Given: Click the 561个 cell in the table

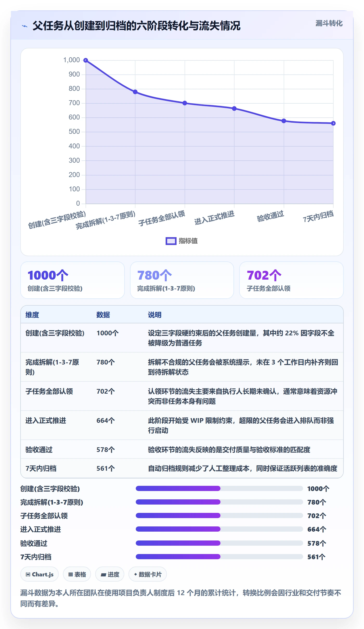Looking at the screenshot, I should [x=106, y=468].
